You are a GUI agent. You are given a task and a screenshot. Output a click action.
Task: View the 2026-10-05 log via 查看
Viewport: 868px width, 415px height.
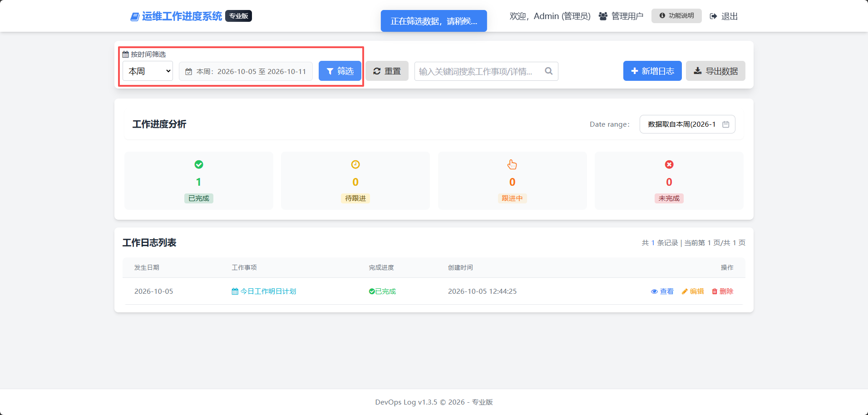[662, 291]
